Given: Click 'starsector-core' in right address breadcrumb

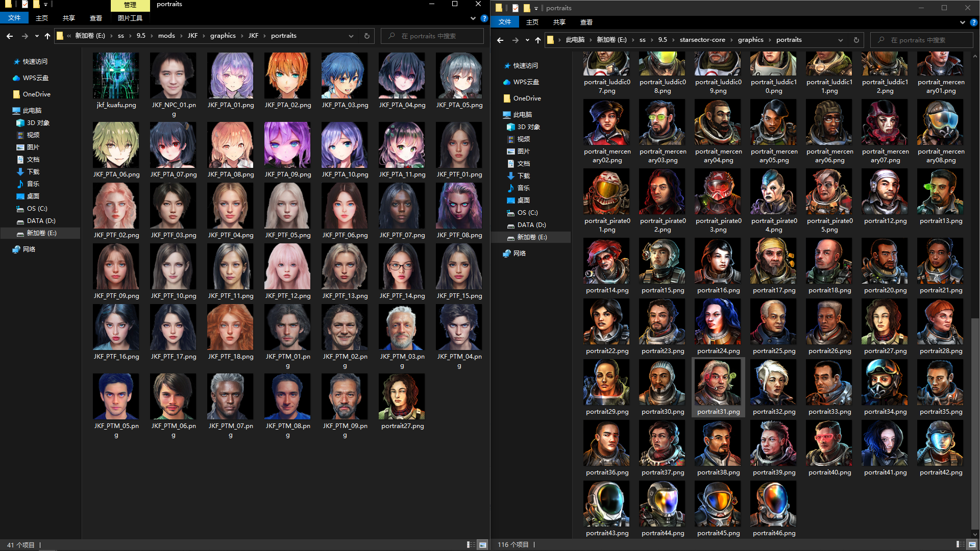Looking at the screenshot, I should [x=702, y=40].
